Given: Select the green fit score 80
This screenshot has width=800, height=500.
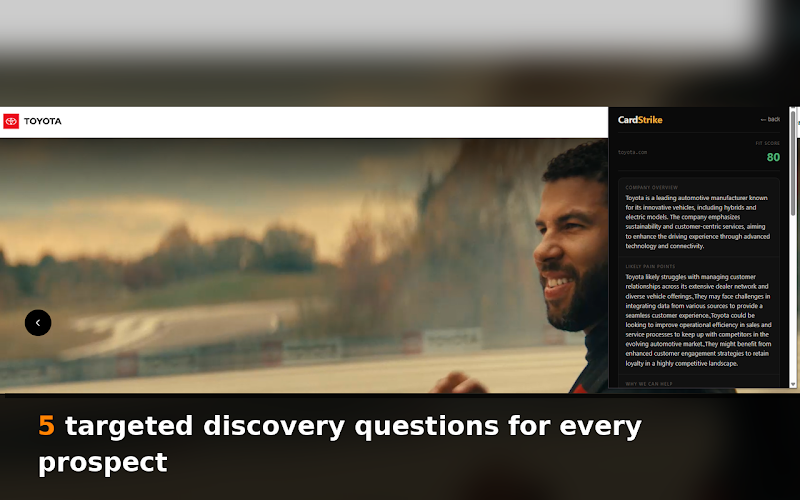Looking at the screenshot, I should click(773, 157).
